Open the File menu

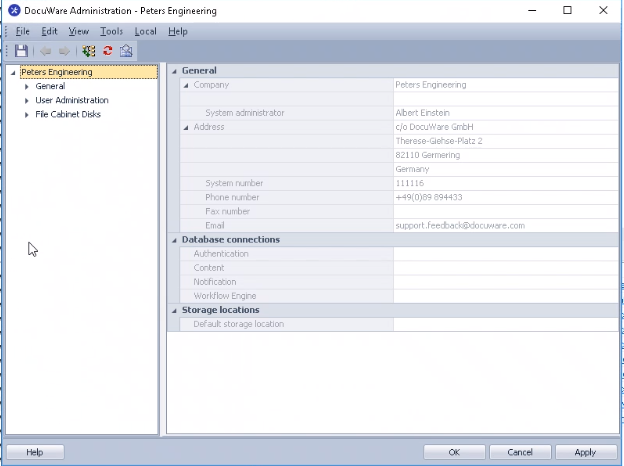22,31
